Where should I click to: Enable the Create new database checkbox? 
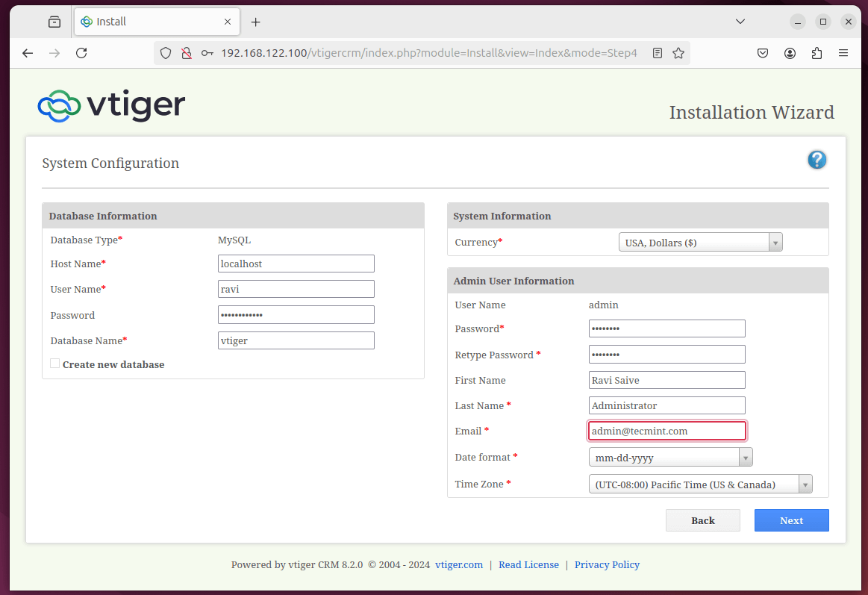coord(54,363)
